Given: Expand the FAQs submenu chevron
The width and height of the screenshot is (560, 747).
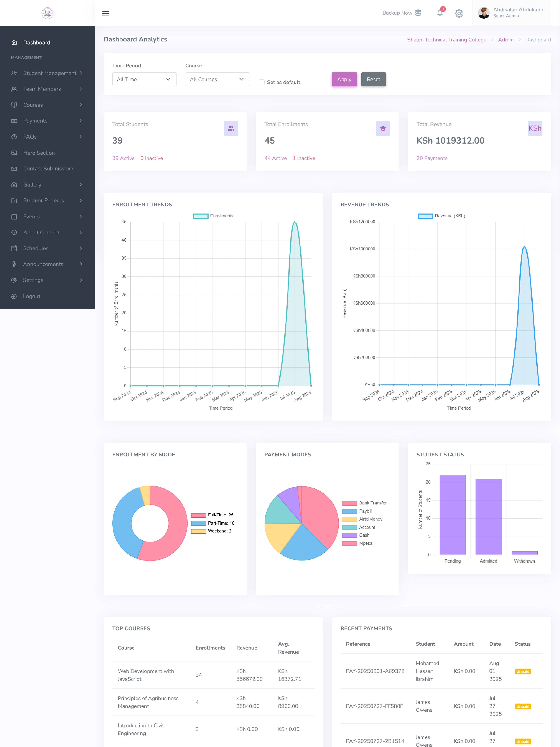Looking at the screenshot, I should point(81,137).
